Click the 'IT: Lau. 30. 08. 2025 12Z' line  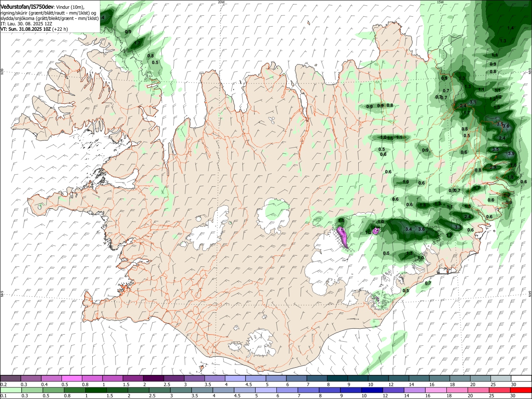tap(26, 24)
